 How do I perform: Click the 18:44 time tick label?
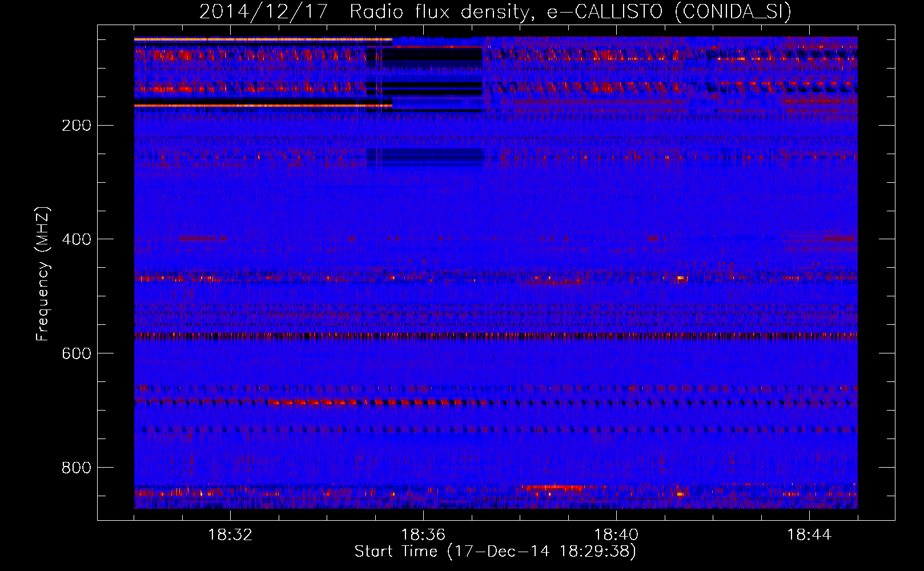tap(809, 534)
